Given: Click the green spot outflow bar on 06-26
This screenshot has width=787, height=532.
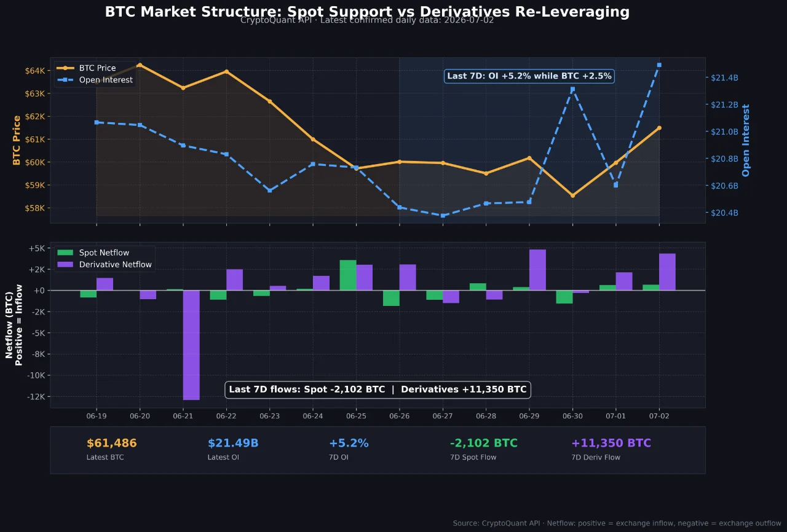Looking at the screenshot, I should 391,298.
